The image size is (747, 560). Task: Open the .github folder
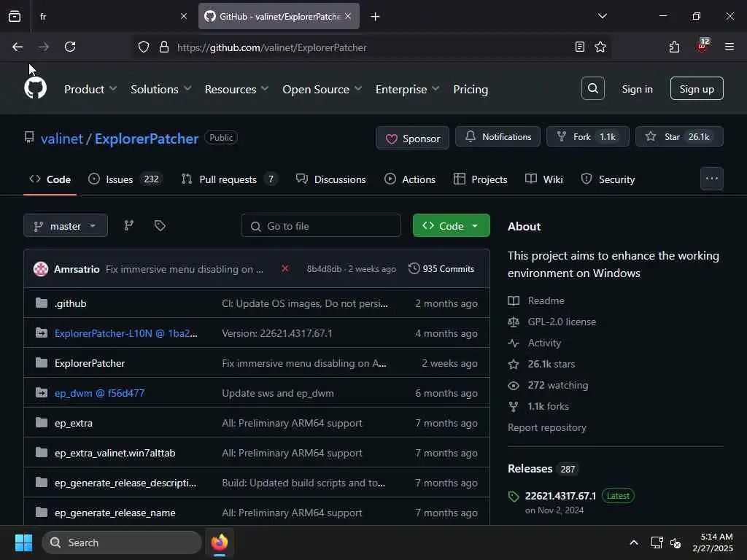click(71, 303)
